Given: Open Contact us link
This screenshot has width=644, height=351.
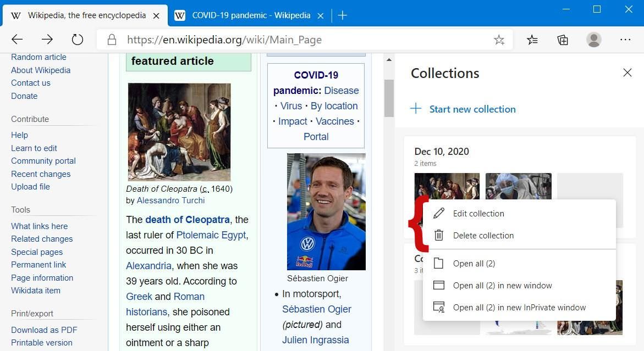Looking at the screenshot, I should point(31,83).
